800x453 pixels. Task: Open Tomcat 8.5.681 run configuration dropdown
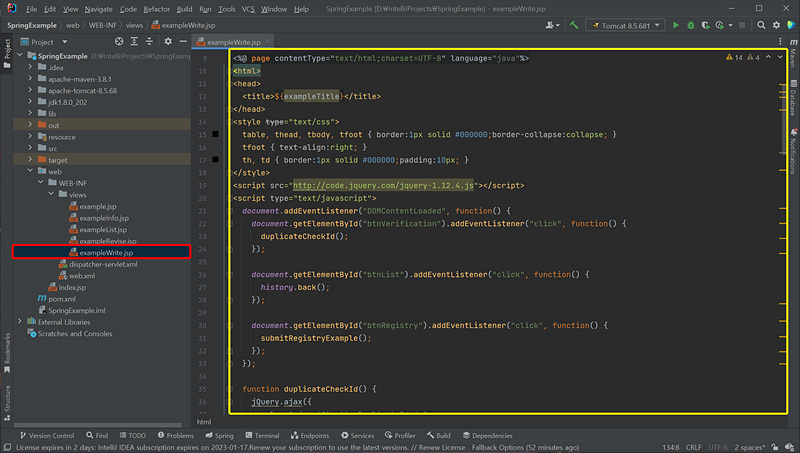tap(625, 25)
